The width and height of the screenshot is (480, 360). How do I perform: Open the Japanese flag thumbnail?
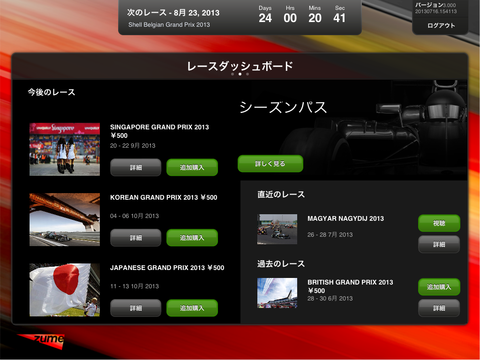pyautogui.click(x=65, y=290)
